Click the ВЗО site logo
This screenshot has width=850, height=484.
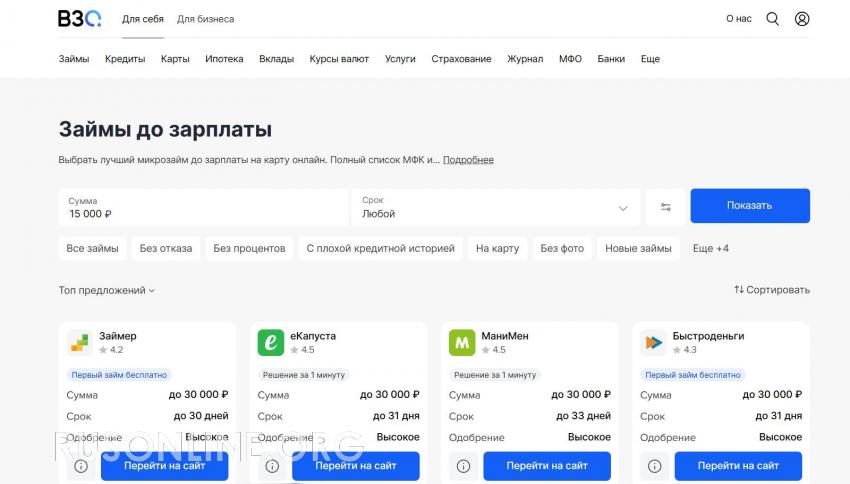(x=79, y=18)
